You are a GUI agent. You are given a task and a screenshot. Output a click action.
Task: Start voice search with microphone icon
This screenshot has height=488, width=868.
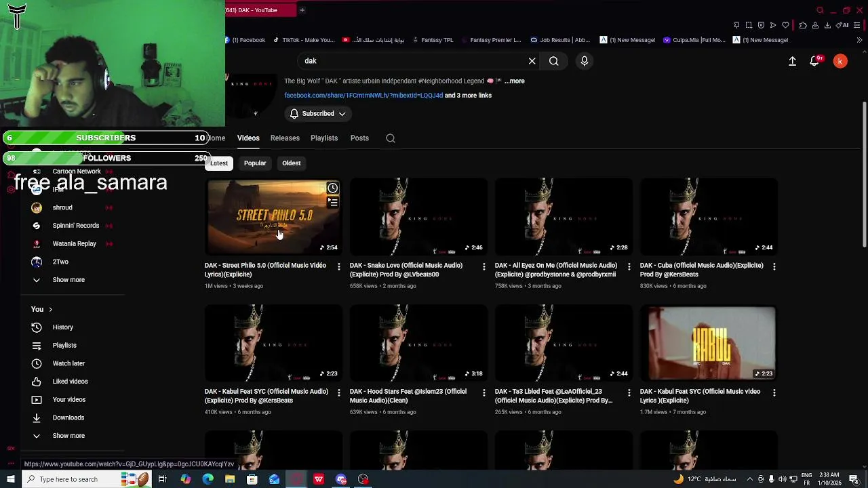[x=585, y=61]
